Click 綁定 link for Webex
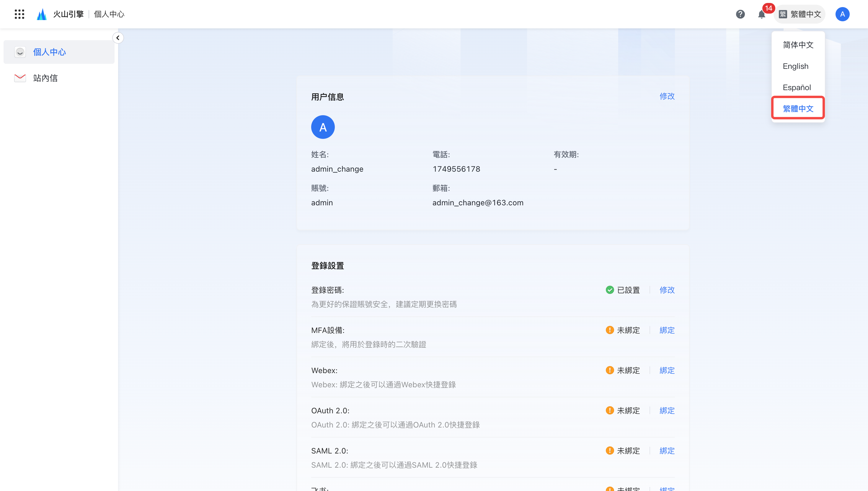 pyautogui.click(x=667, y=370)
